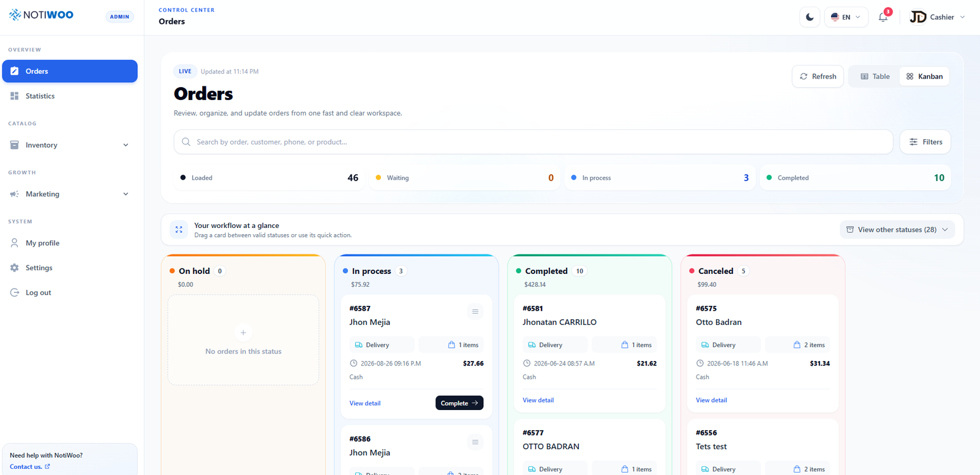Click the order search field

click(x=533, y=142)
